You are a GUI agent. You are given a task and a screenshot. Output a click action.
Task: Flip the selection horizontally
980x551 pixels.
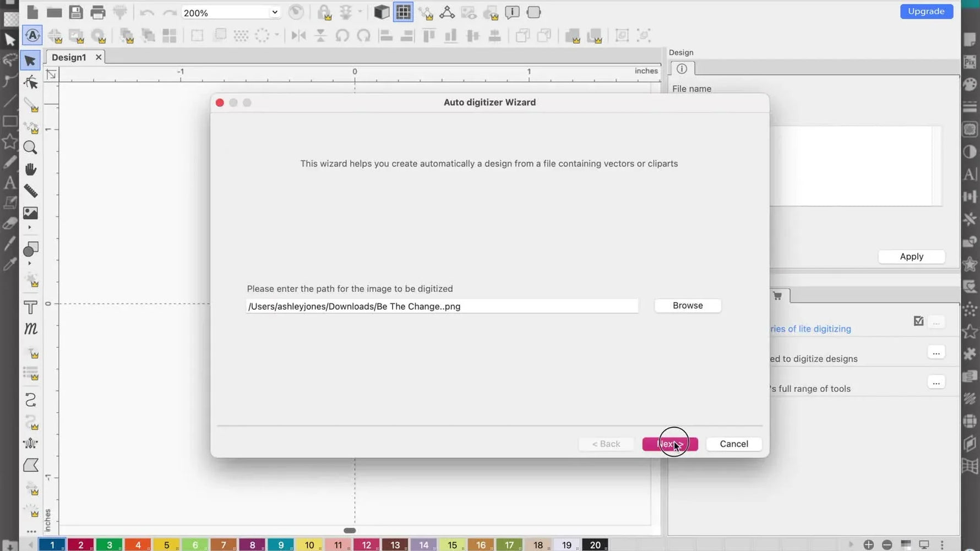click(x=298, y=36)
